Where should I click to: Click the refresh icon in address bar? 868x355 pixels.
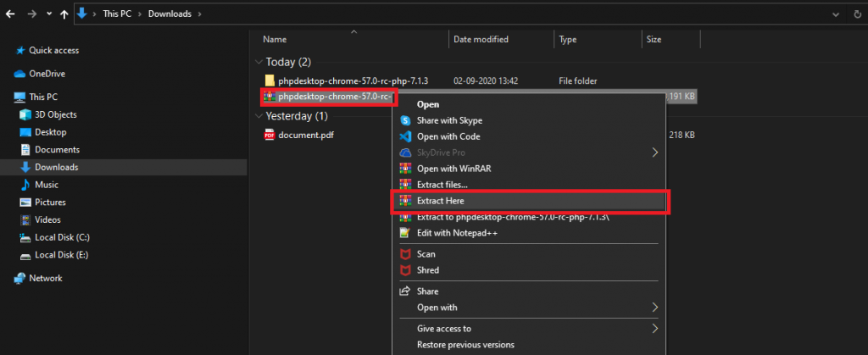point(856,14)
